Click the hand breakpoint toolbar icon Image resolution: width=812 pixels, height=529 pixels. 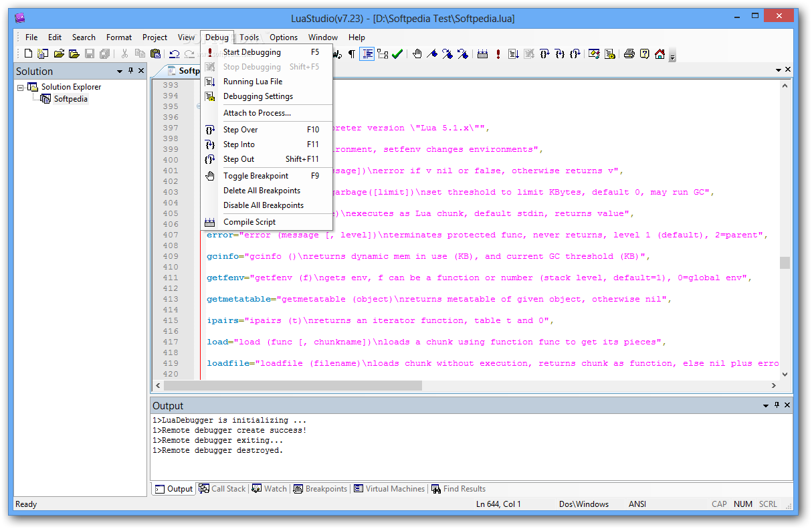pos(417,54)
